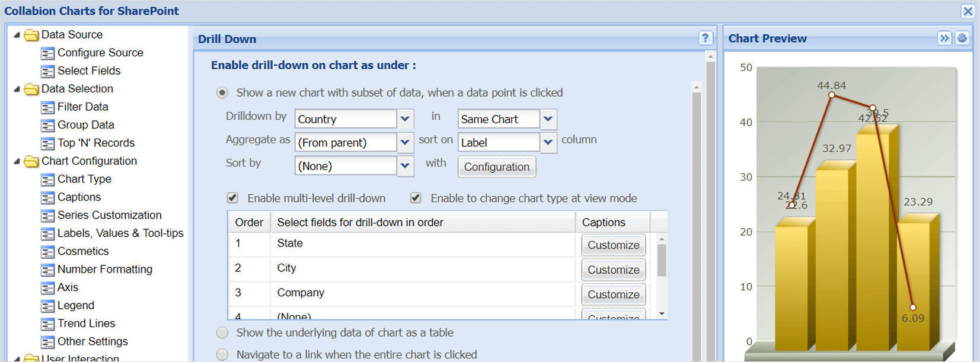Click Customize button for the State row
Screen dimensions: 980x362
pyautogui.click(x=613, y=245)
